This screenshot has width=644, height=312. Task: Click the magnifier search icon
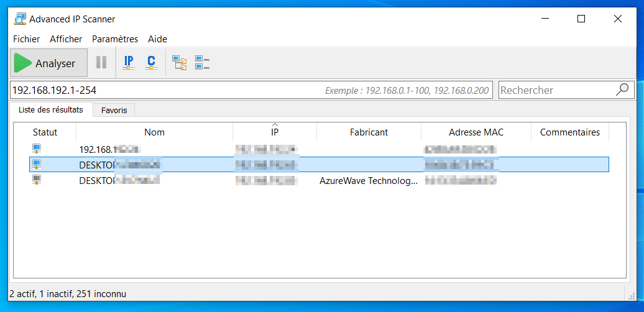pyautogui.click(x=622, y=89)
